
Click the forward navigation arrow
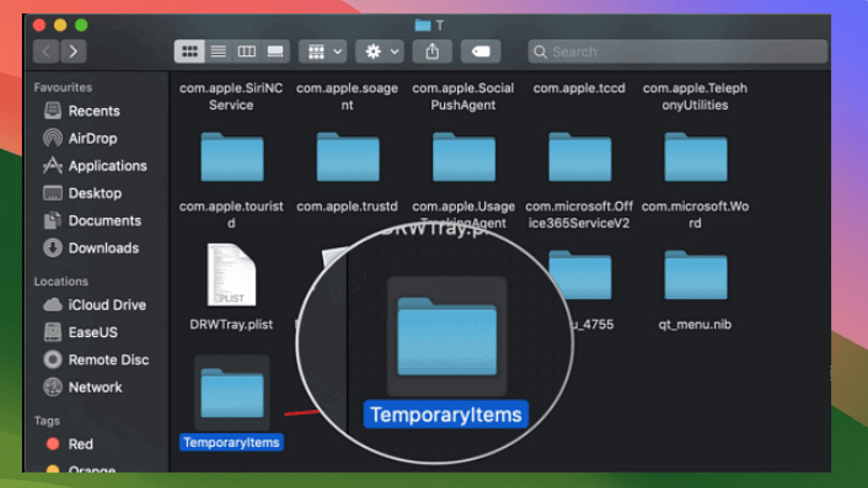pos(74,52)
